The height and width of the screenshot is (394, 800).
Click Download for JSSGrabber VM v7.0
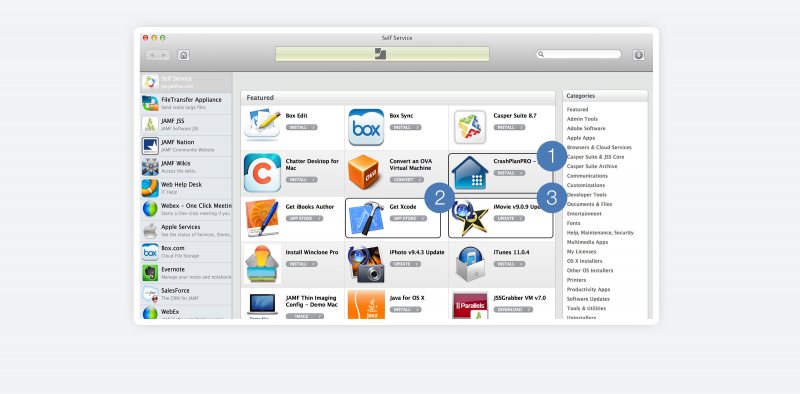point(513,309)
